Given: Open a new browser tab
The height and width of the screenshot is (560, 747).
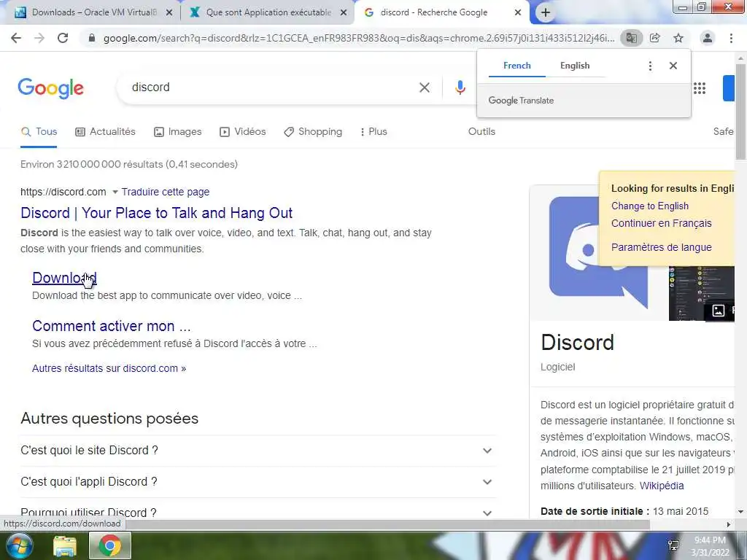Looking at the screenshot, I should 546,12.
